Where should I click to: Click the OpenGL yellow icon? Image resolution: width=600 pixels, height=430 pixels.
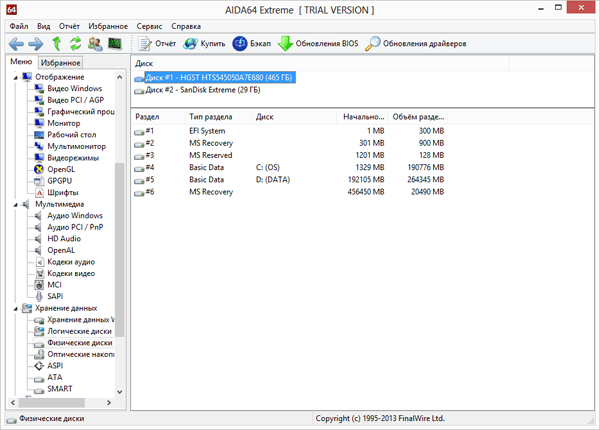[x=39, y=169]
